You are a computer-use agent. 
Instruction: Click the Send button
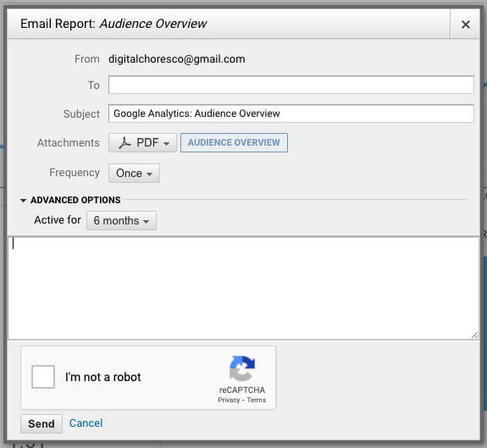(42, 423)
